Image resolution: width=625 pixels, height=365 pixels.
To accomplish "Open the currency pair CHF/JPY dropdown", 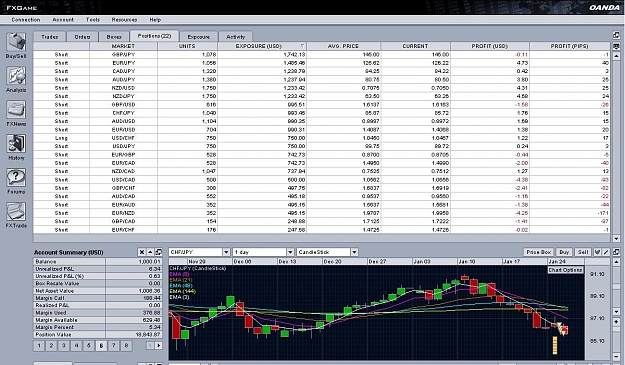I will 226,252.
